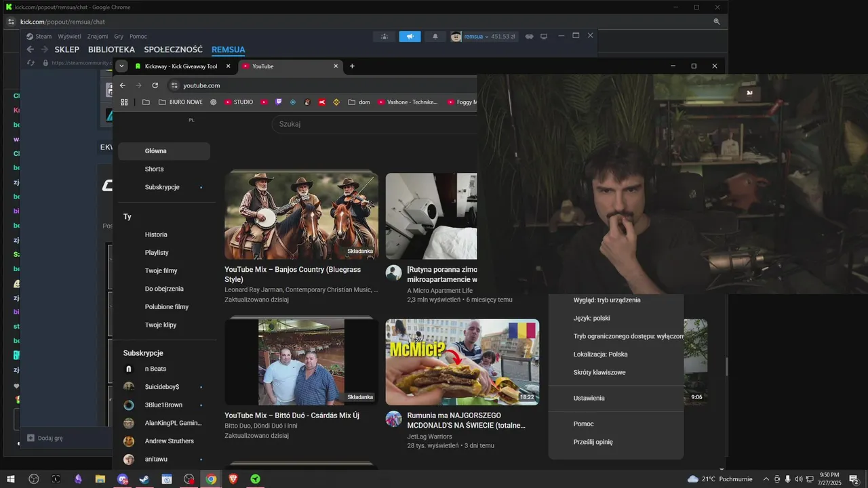Click the Steam announcements megaphone icon
The width and height of the screenshot is (868, 488).
410,37
